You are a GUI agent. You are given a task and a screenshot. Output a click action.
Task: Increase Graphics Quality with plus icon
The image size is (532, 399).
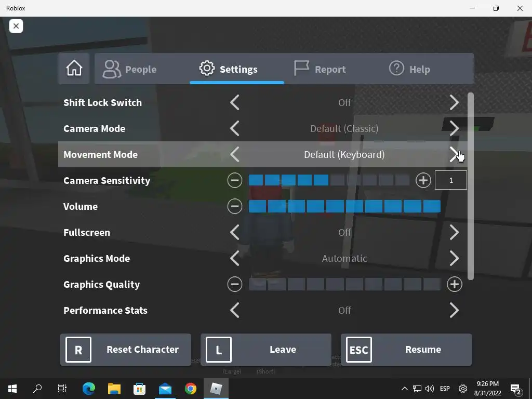[454, 284]
